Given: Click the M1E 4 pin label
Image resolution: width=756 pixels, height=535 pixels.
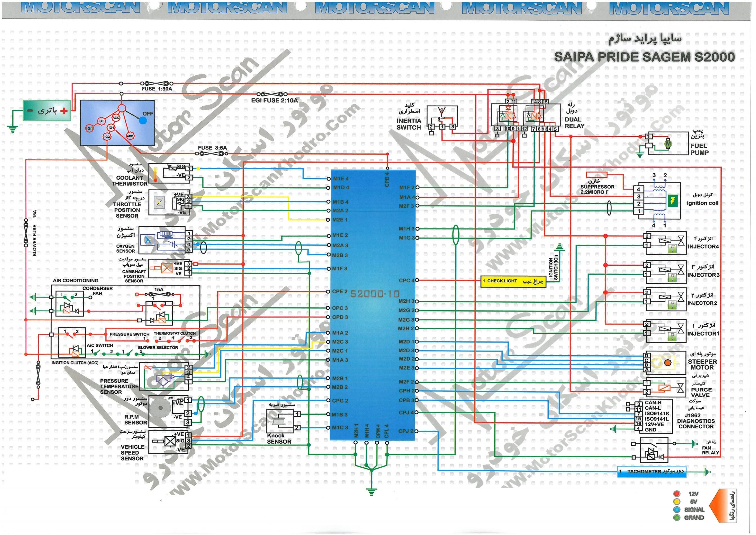Looking at the screenshot, I should [341, 179].
